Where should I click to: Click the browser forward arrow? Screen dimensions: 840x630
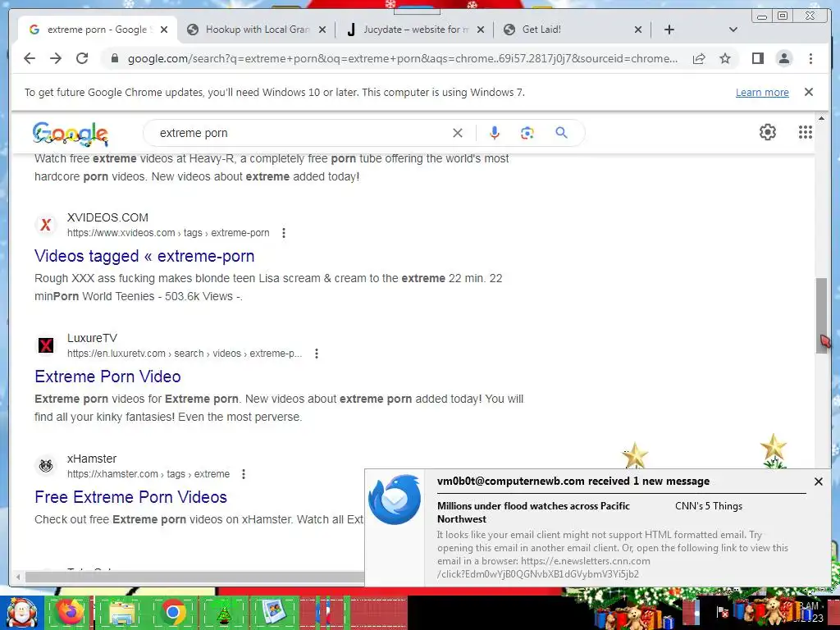point(56,58)
